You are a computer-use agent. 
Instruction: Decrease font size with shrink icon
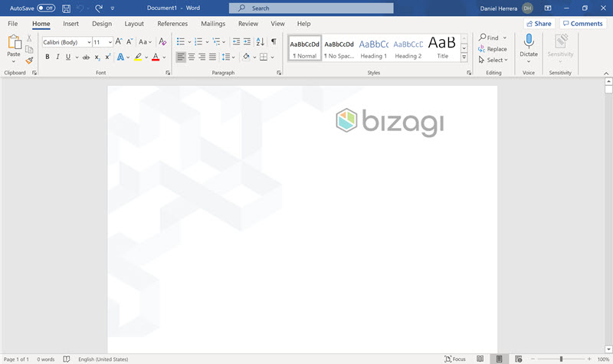(x=129, y=41)
